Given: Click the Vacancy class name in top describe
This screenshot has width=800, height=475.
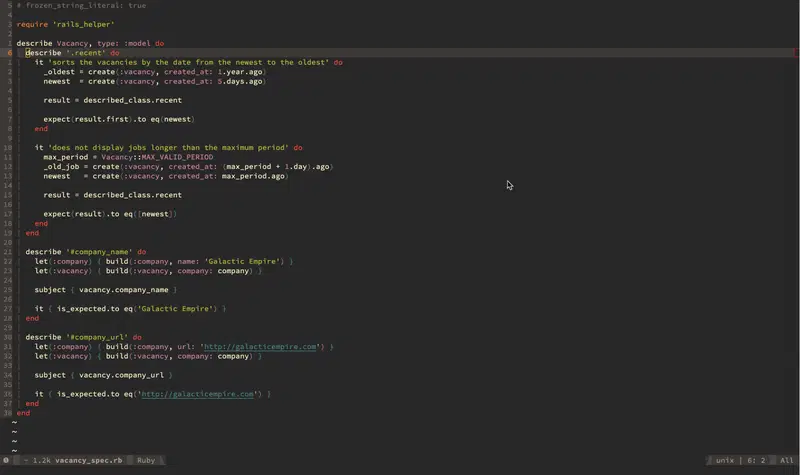Looking at the screenshot, I should [72, 43].
